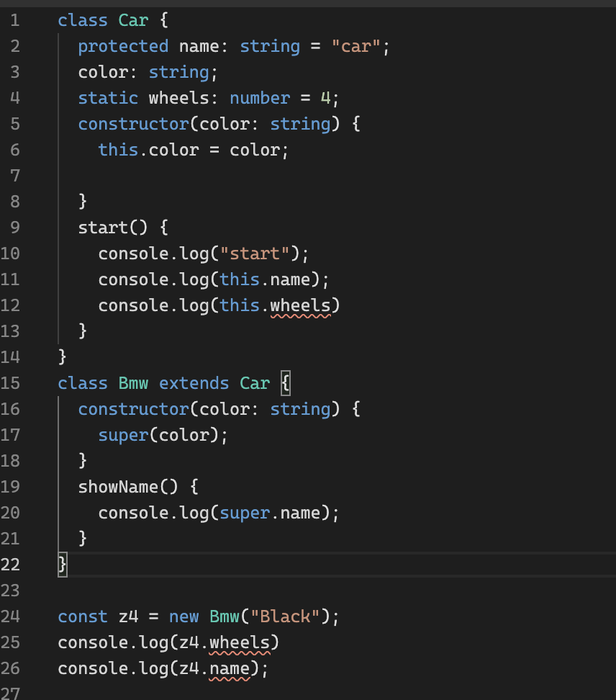Screen dimensions: 616x700
Task: Click line number 23 in the gutter
Action: click(x=10, y=591)
